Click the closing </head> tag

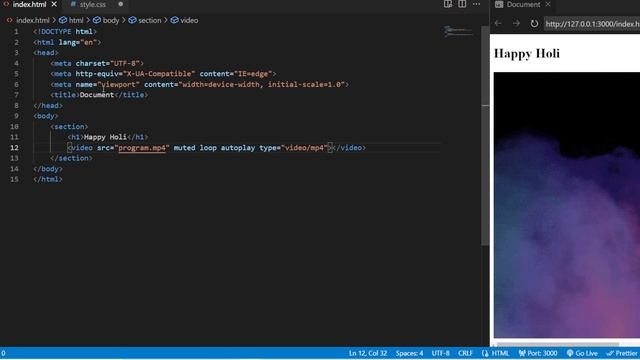click(x=48, y=105)
